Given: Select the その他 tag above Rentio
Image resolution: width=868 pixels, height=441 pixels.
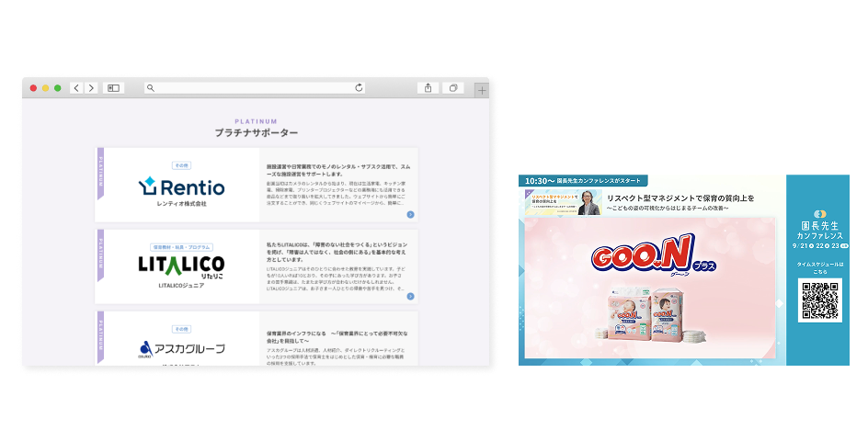Looking at the screenshot, I should 180,165.
